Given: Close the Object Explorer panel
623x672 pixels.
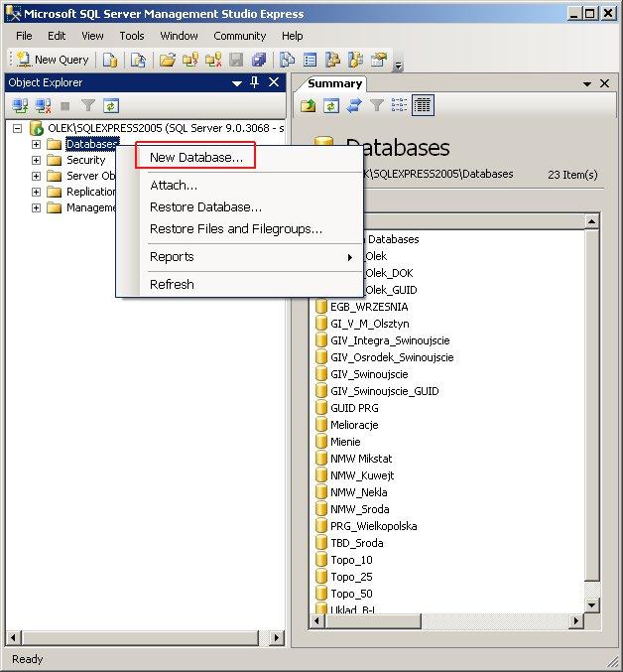Looking at the screenshot, I should (274, 82).
